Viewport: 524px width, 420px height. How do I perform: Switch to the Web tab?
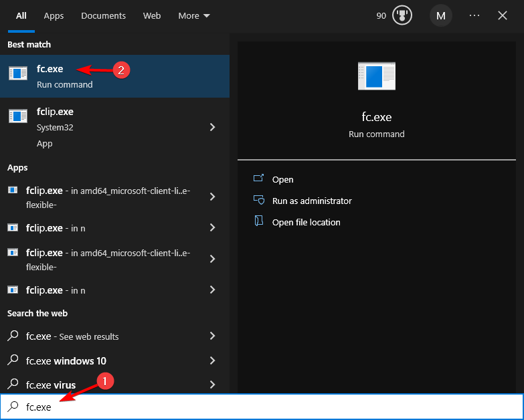click(x=152, y=15)
